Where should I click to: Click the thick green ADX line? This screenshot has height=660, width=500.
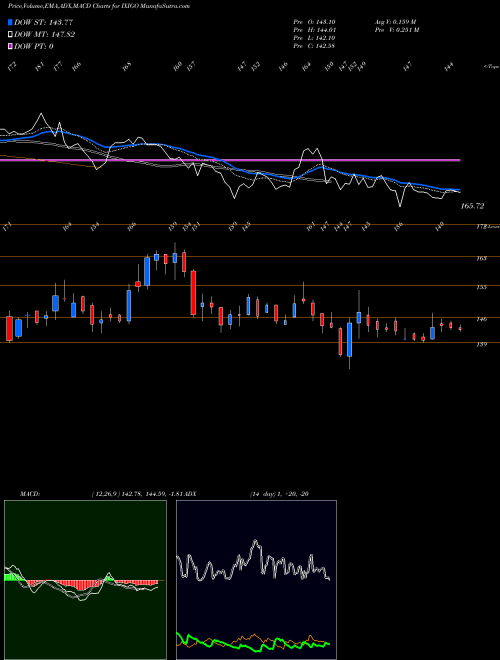[253, 643]
